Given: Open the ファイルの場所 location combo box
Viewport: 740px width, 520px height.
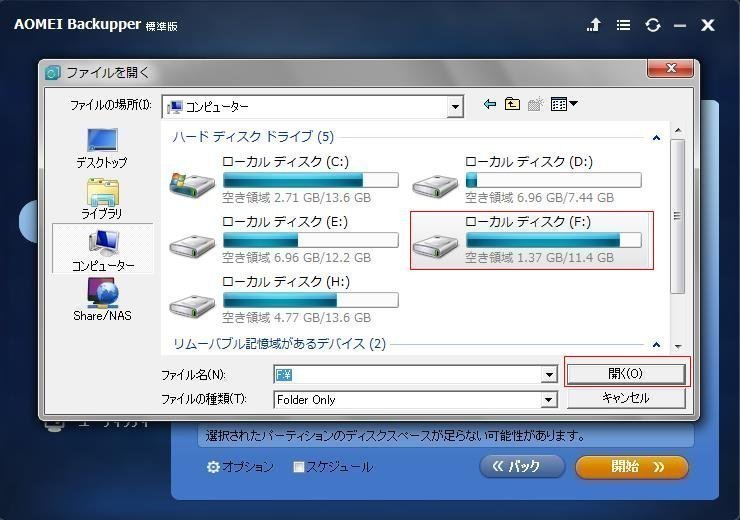Looking at the screenshot, I should pyautogui.click(x=312, y=107).
